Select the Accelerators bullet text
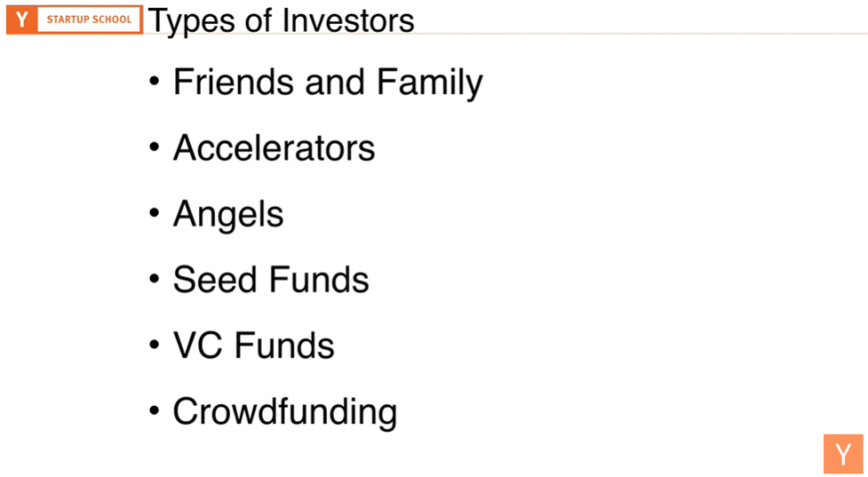868x477 pixels. point(274,148)
